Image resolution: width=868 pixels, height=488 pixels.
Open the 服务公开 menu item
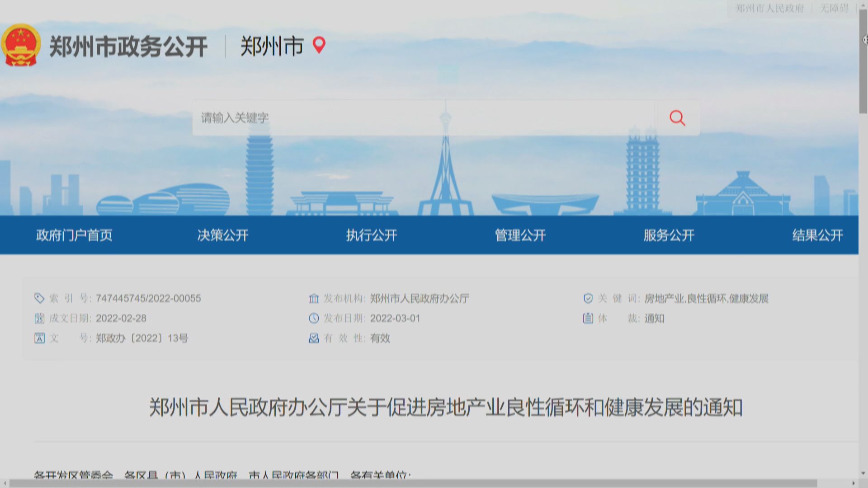[x=669, y=235]
